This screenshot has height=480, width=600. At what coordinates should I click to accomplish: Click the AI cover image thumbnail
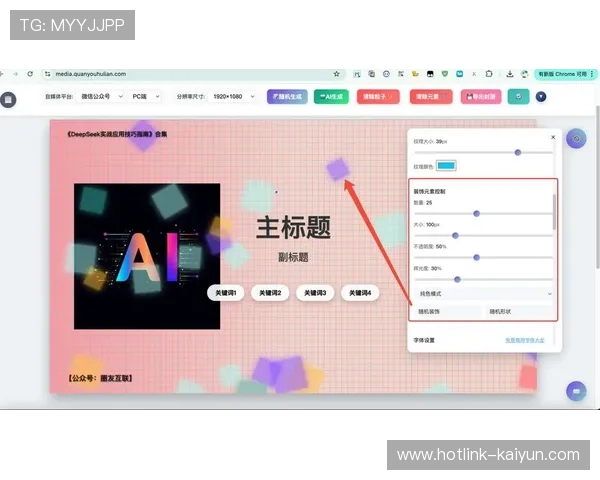(147, 256)
